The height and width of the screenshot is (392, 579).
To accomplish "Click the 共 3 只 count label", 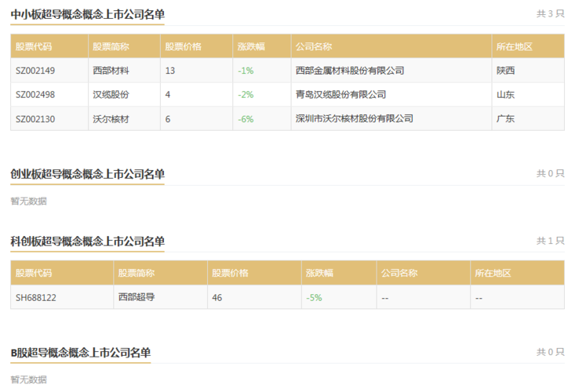I will (x=550, y=13).
